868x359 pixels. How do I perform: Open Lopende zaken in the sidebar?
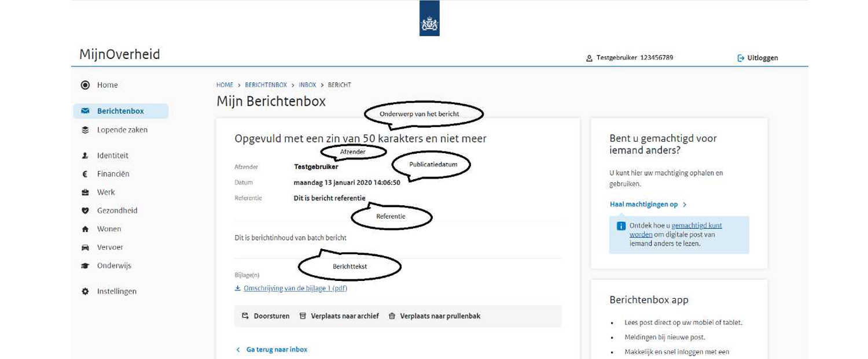point(121,130)
